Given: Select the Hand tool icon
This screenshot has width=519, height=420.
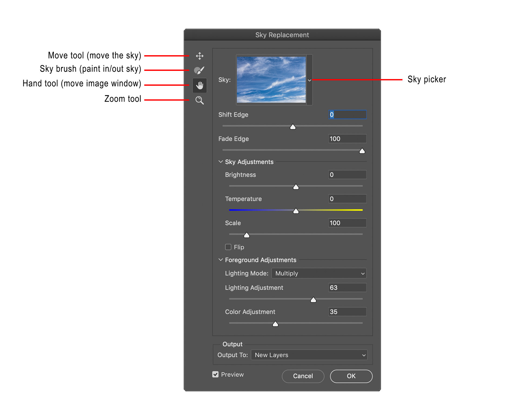Looking at the screenshot, I should [199, 85].
